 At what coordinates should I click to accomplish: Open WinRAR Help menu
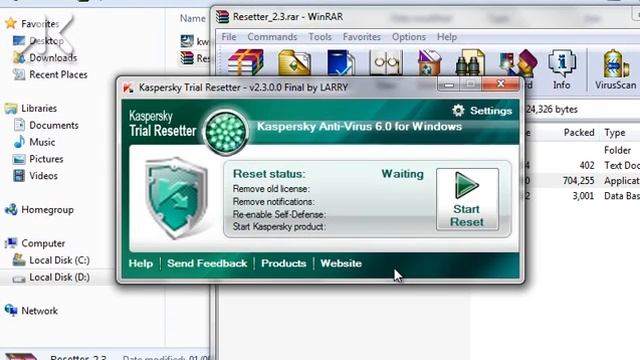[x=447, y=37]
